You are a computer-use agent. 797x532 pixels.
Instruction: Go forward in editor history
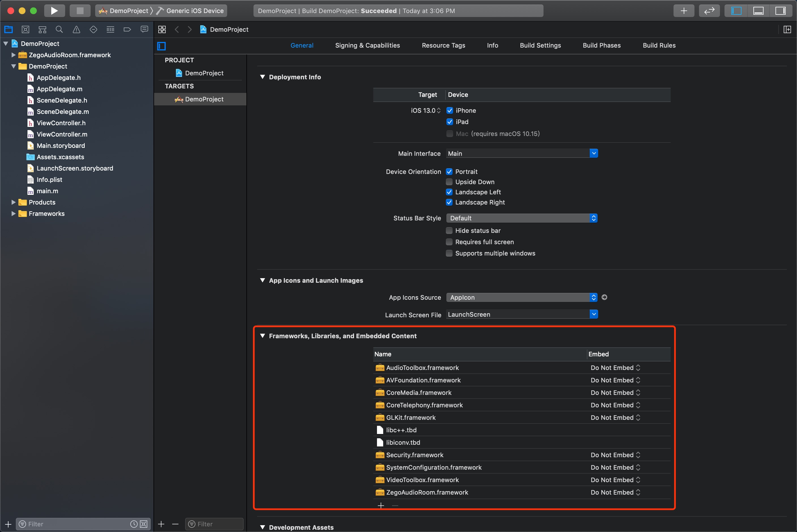pos(189,29)
